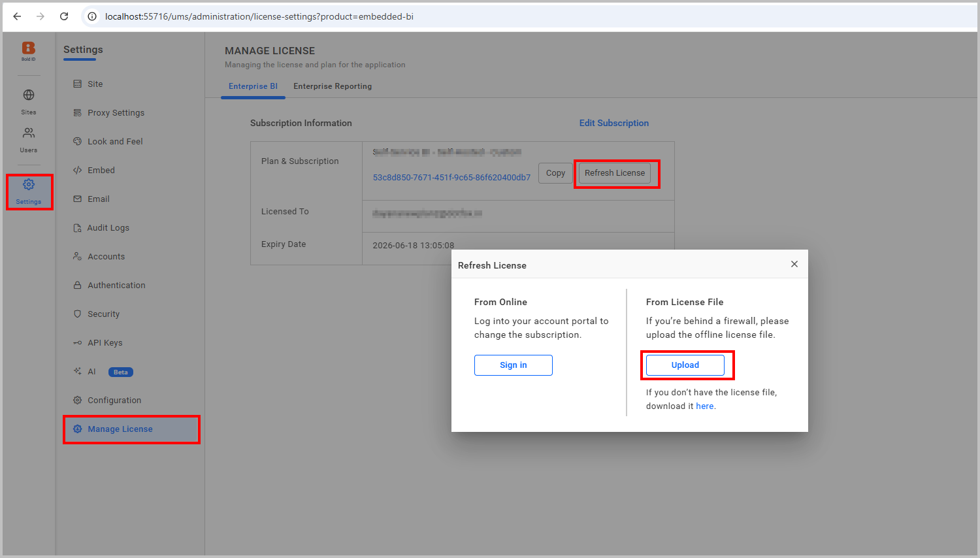Click Upload under From License File
This screenshot has width=980, height=558.
point(685,365)
